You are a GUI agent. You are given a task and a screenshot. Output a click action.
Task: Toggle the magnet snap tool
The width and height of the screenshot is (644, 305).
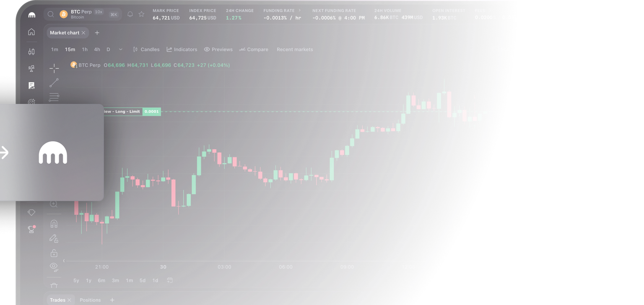[54, 224]
